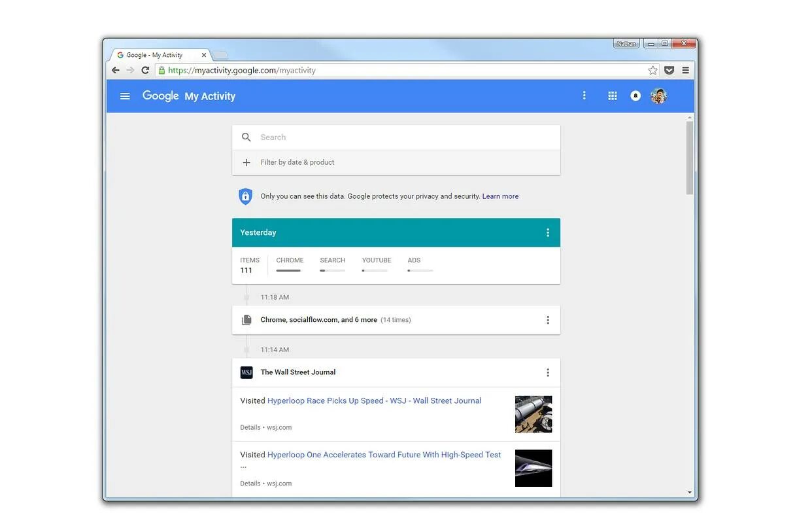Image resolution: width=812 pixels, height=530 pixels.
Task: Open Details for Hyperloop Race entry
Action: pyautogui.click(x=250, y=428)
